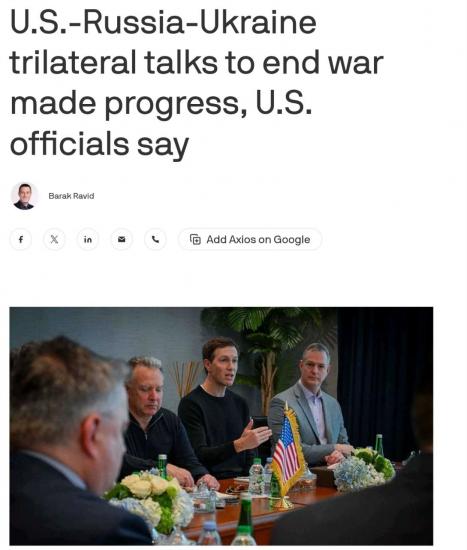Screen dimensions: 467x550
Task: Open Barak Ravid's author avatar
Action: pyautogui.click(x=24, y=196)
